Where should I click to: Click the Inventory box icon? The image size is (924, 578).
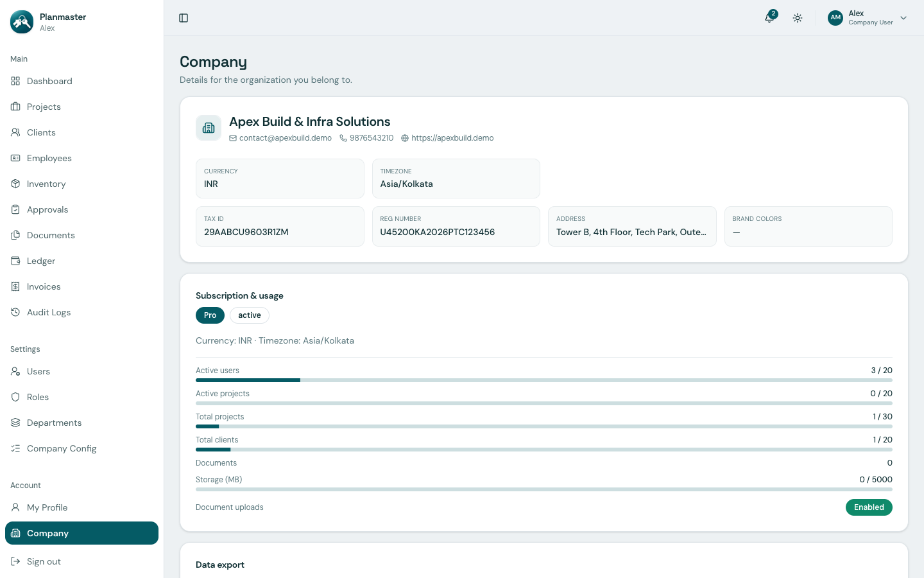[15, 184]
